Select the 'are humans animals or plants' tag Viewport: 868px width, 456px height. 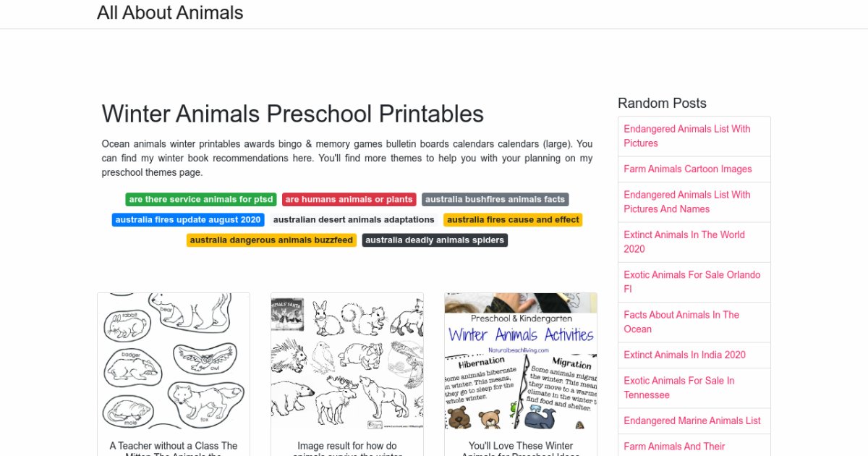(x=349, y=200)
